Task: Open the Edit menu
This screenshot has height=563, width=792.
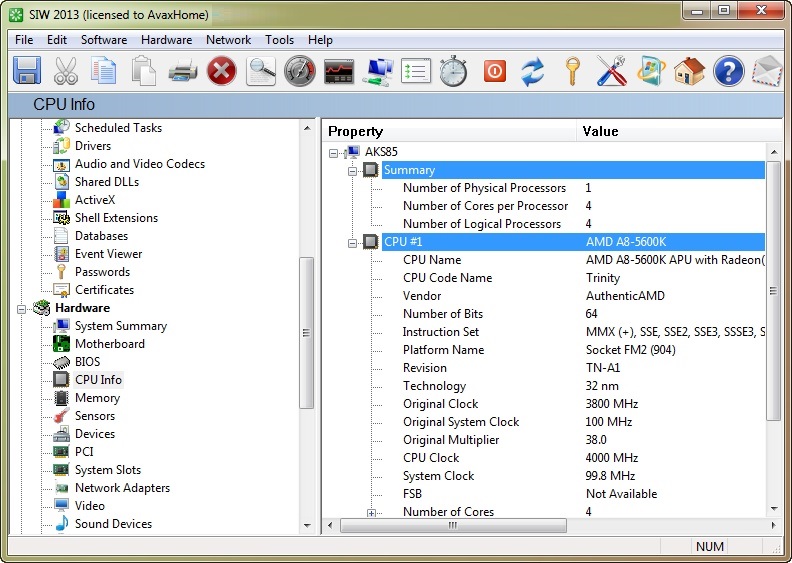Action: pos(57,40)
